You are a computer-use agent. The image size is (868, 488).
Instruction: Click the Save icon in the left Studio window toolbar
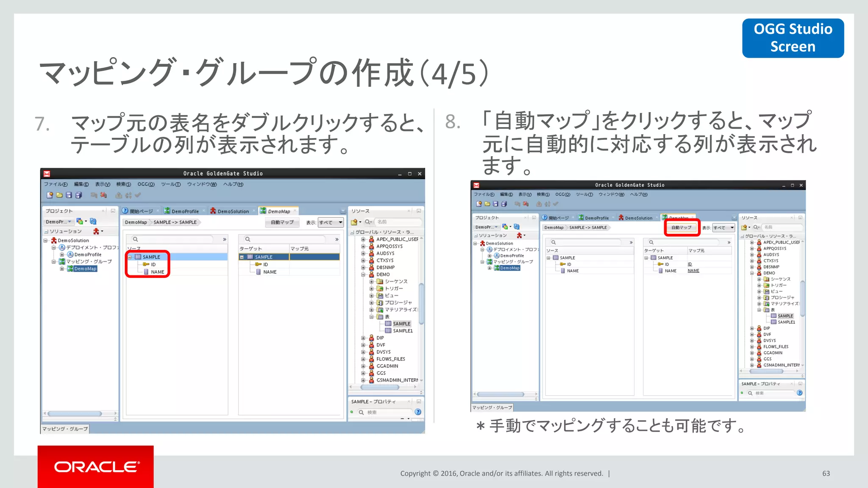point(69,195)
